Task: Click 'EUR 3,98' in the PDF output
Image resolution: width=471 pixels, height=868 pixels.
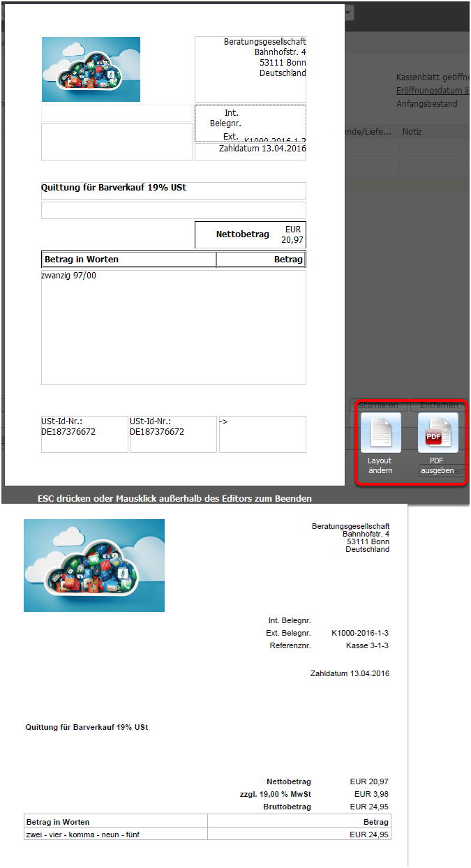Action: [371, 794]
